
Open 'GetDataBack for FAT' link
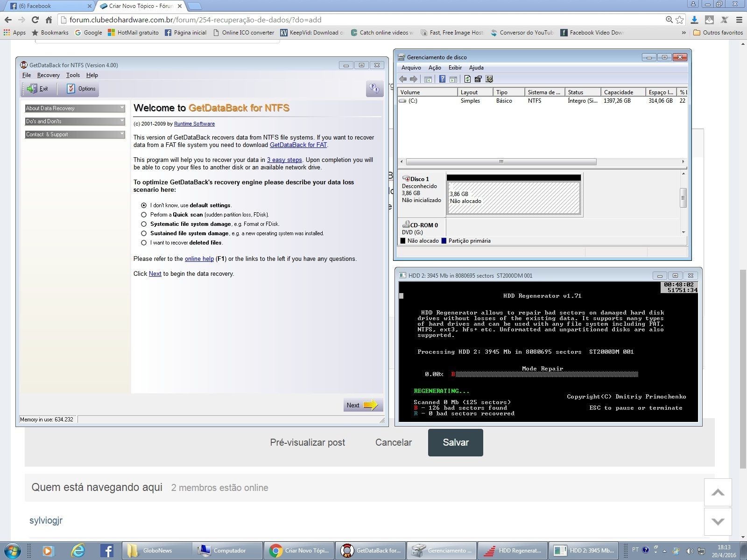coord(298,145)
